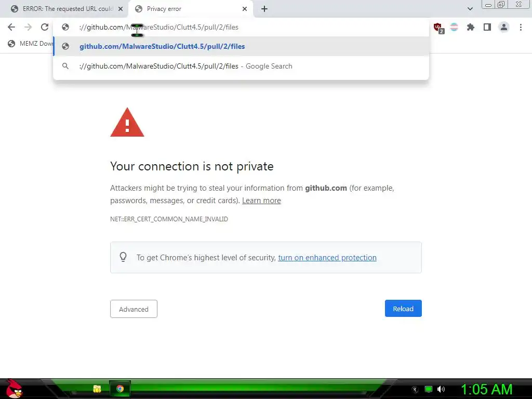Open the Angry Birds start button
532x399 pixels.
click(x=14, y=389)
